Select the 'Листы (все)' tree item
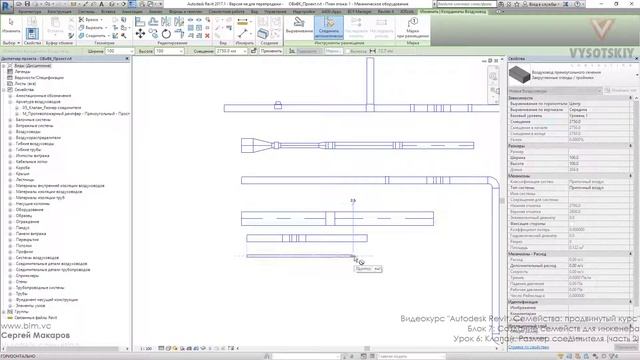640x360 pixels. pyautogui.click(x=25, y=84)
